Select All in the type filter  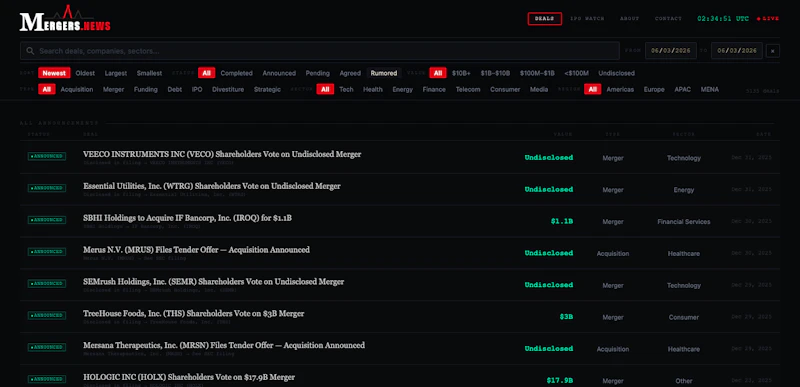tap(47, 89)
